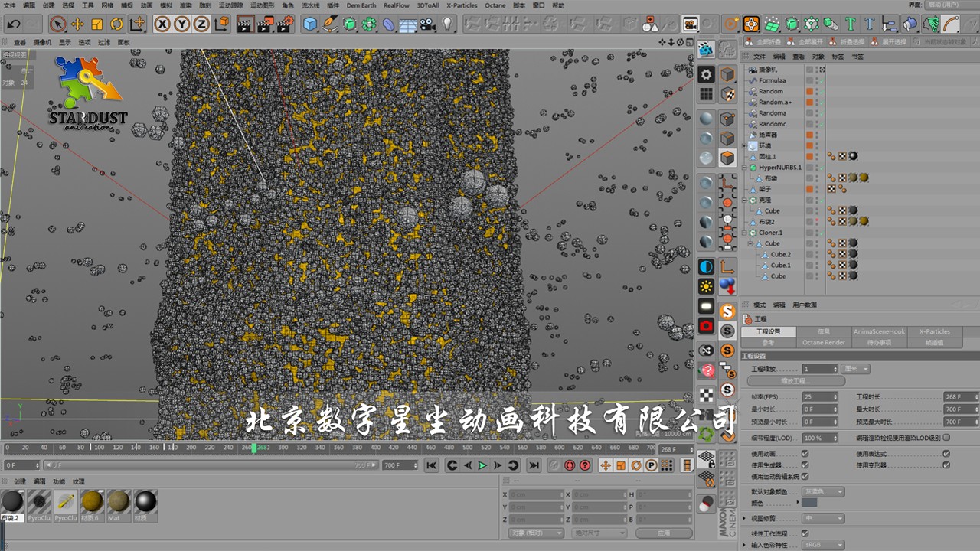Click the light bulb Light object icon

click(448, 24)
